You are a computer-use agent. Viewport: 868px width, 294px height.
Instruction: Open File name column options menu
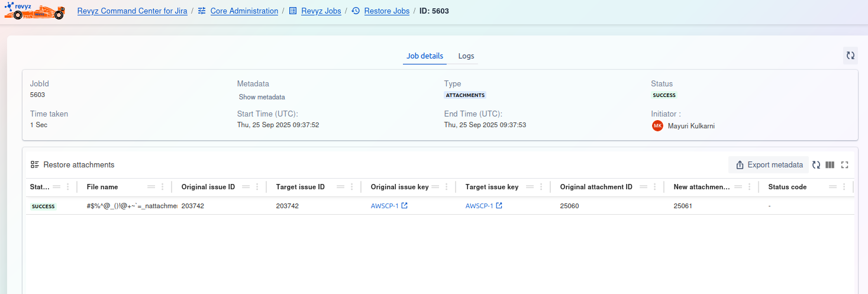(x=162, y=187)
